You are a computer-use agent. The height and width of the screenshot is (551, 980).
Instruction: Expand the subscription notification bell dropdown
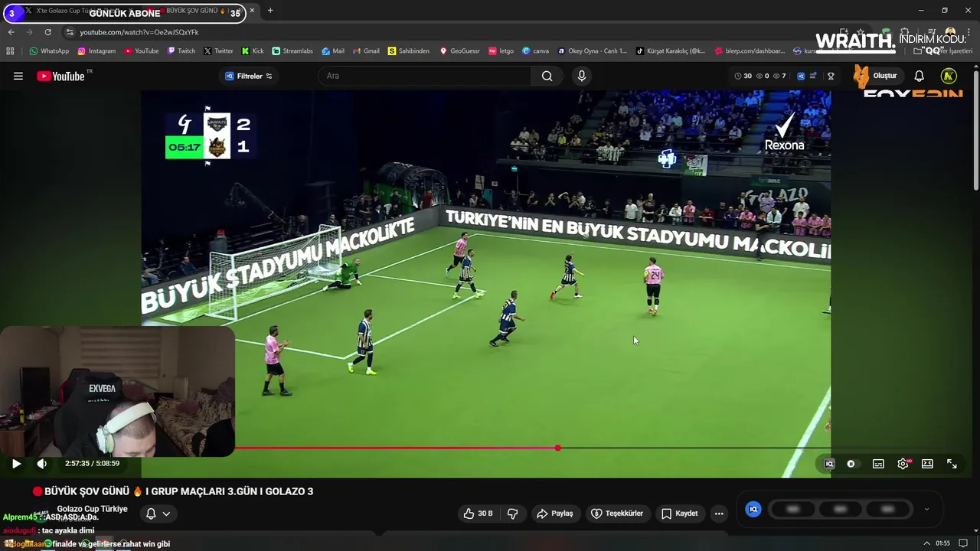point(158,514)
